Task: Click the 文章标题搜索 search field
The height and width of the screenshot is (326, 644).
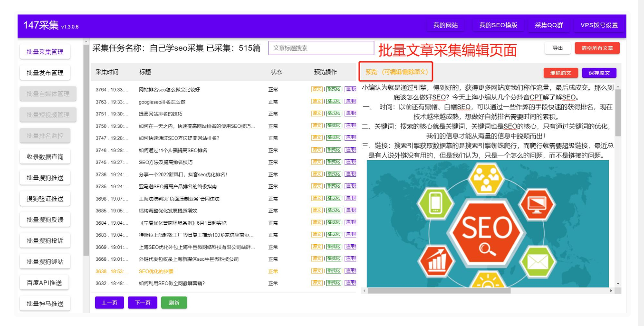Action: pyautogui.click(x=321, y=48)
